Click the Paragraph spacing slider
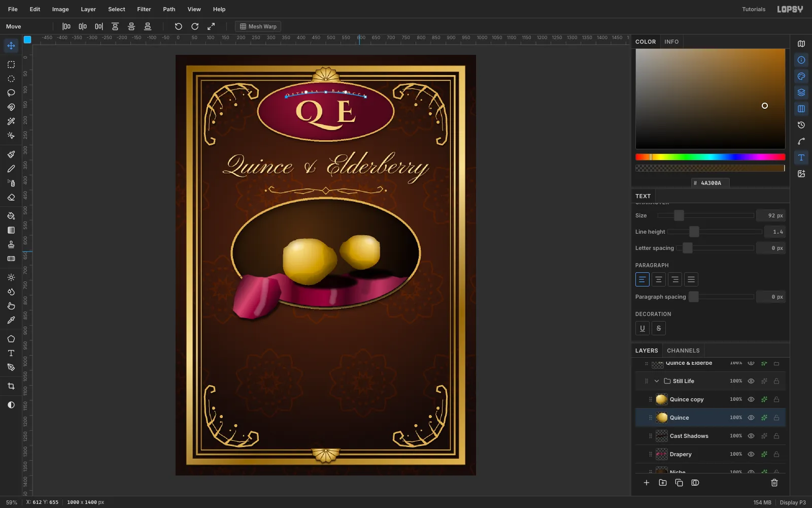The image size is (812, 508). [721, 297]
